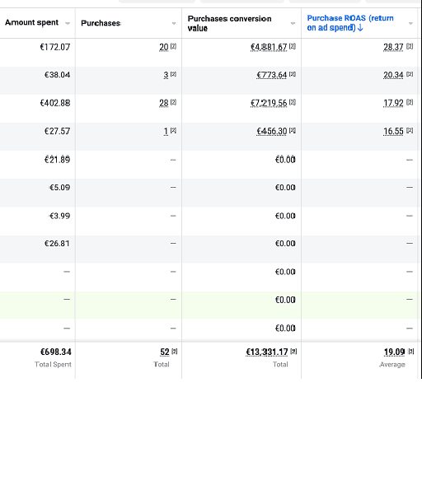
Task: Open the €773.64 conversion value link
Action: point(271,75)
